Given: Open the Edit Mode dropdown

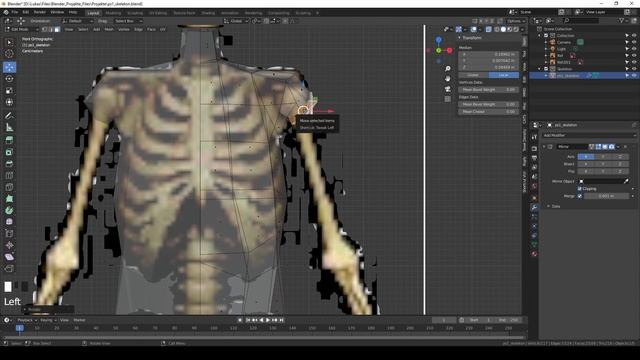Looking at the screenshot, I should pos(22,29).
